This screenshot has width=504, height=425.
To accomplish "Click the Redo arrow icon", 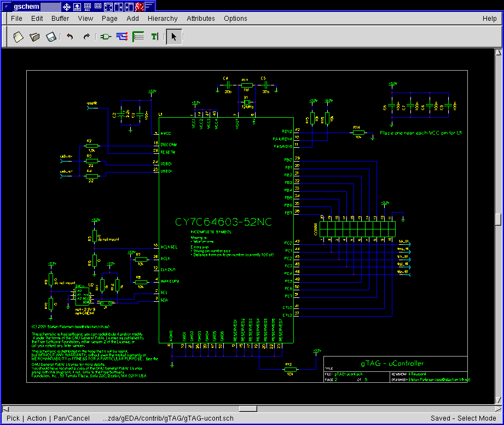I will pyautogui.click(x=86, y=37).
